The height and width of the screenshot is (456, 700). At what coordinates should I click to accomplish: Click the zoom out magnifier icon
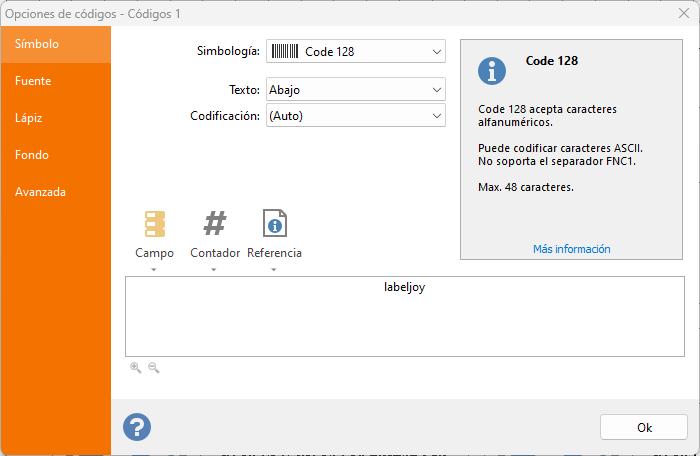(x=154, y=368)
